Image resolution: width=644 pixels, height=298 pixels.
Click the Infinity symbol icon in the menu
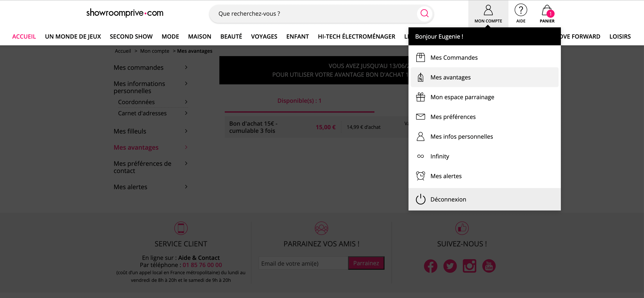(x=421, y=156)
